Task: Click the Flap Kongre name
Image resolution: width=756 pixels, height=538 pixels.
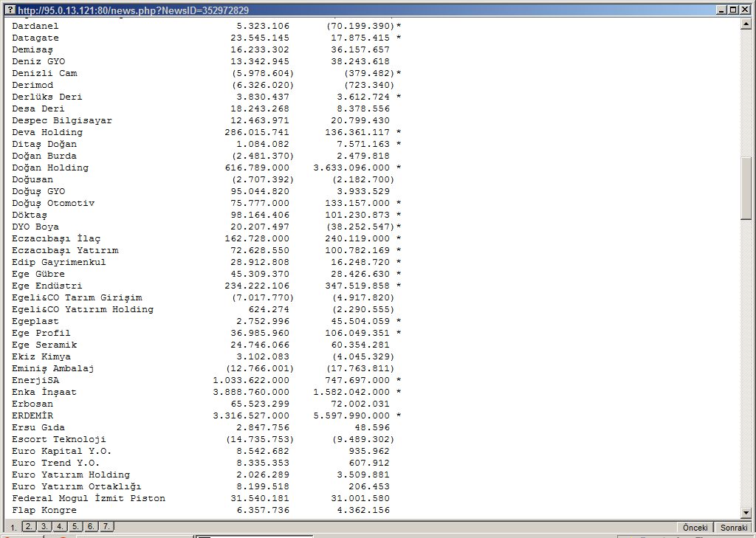Action: click(44, 510)
